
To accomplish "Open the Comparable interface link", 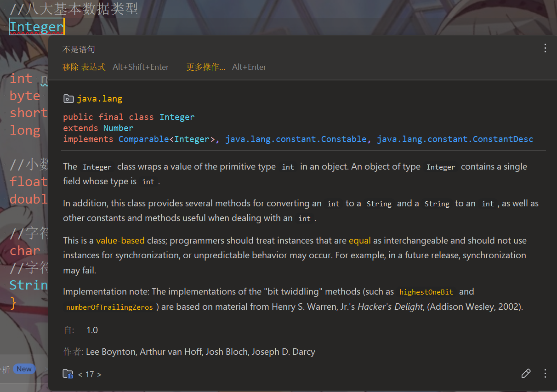I will (x=143, y=139).
